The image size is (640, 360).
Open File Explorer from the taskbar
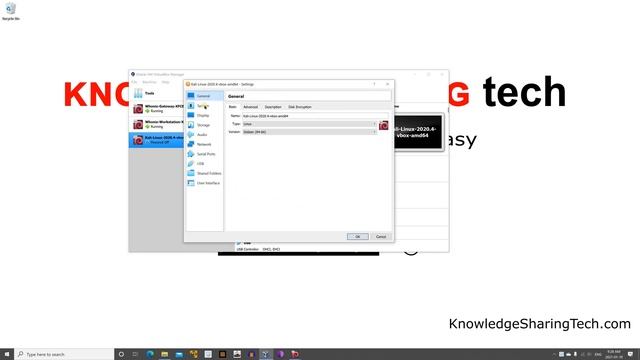[164, 354]
